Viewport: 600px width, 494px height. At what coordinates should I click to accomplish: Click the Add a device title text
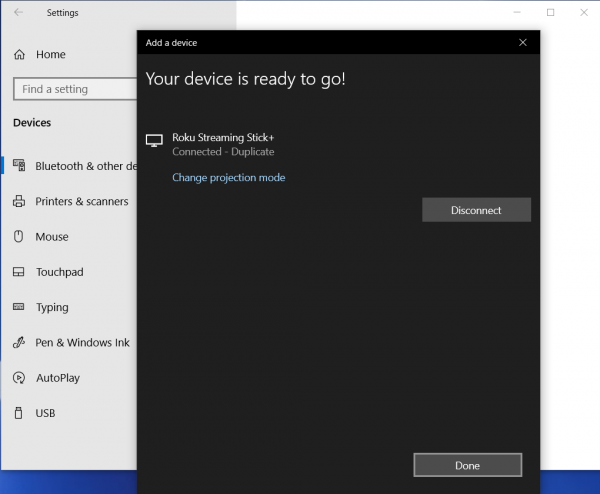[171, 43]
